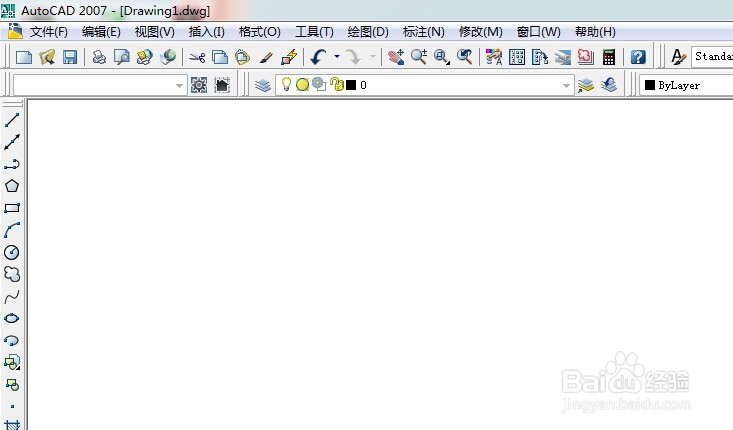Screen dimensions: 733x430
Task: Click the 3D DWF globe icon
Action: pos(168,57)
